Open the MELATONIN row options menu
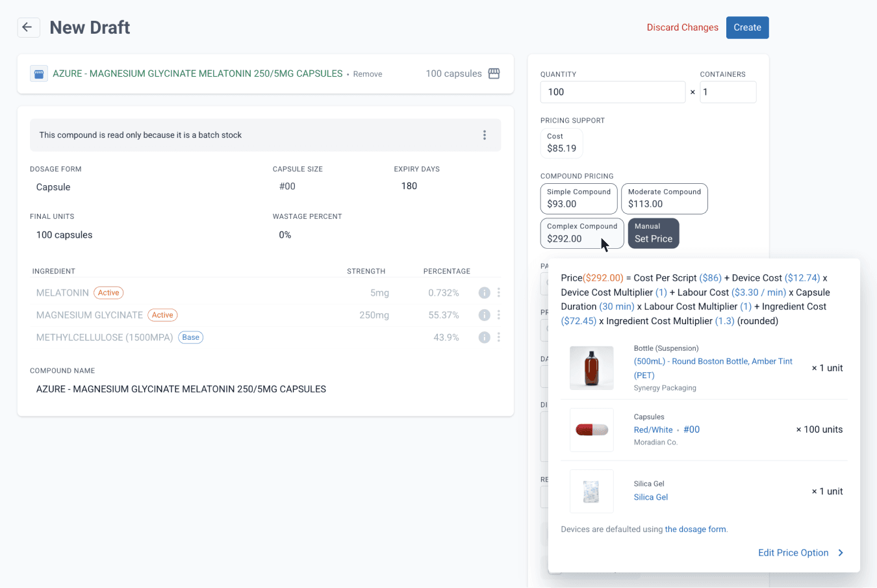Viewport: 877px width, 588px height. click(499, 293)
